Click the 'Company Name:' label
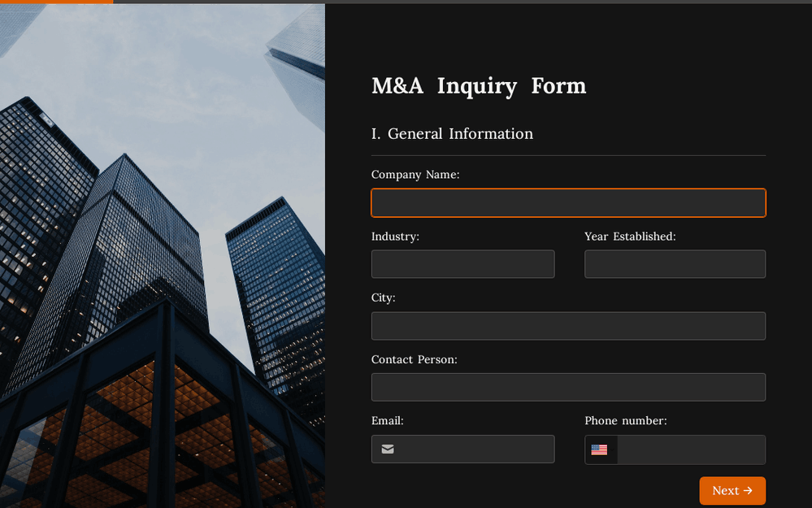 415,175
